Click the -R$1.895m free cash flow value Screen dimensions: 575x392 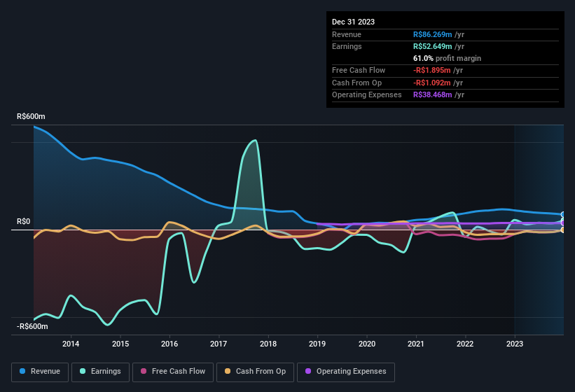click(432, 70)
